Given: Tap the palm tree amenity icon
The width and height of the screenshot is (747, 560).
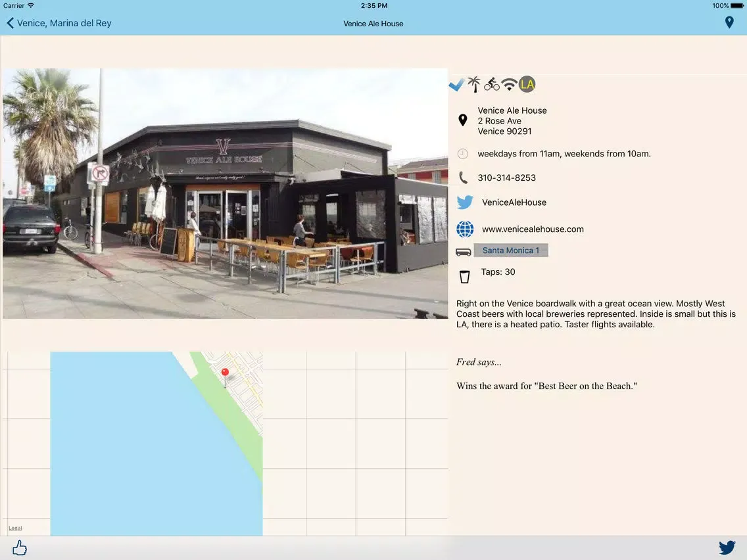Looking at the screenshot, I should [x=474, y=84].
